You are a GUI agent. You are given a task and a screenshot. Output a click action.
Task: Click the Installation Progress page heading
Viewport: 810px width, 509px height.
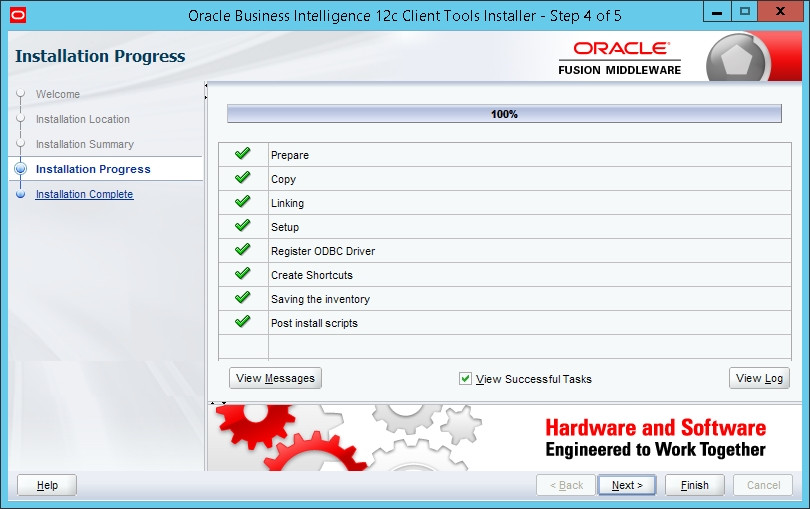click(100, 56)
